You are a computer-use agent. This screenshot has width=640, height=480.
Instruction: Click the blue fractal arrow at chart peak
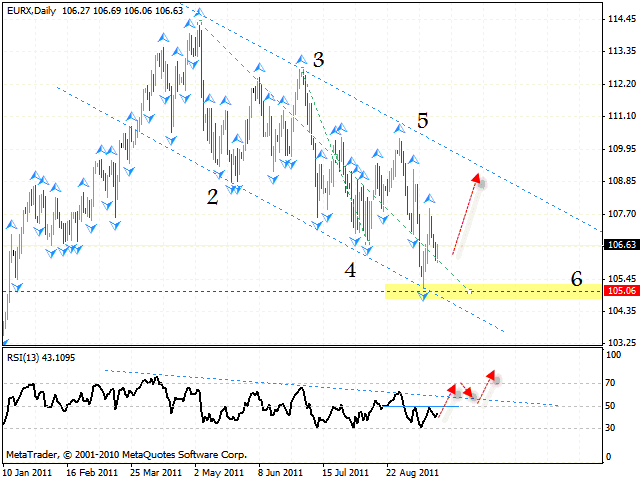point(199,13)
